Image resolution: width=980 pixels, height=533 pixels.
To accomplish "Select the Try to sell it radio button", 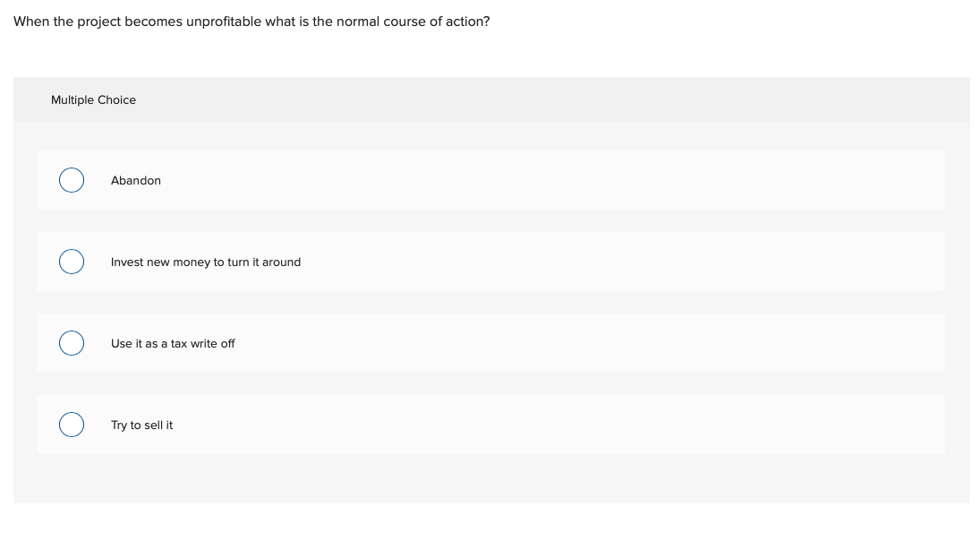I will point(72,425).
